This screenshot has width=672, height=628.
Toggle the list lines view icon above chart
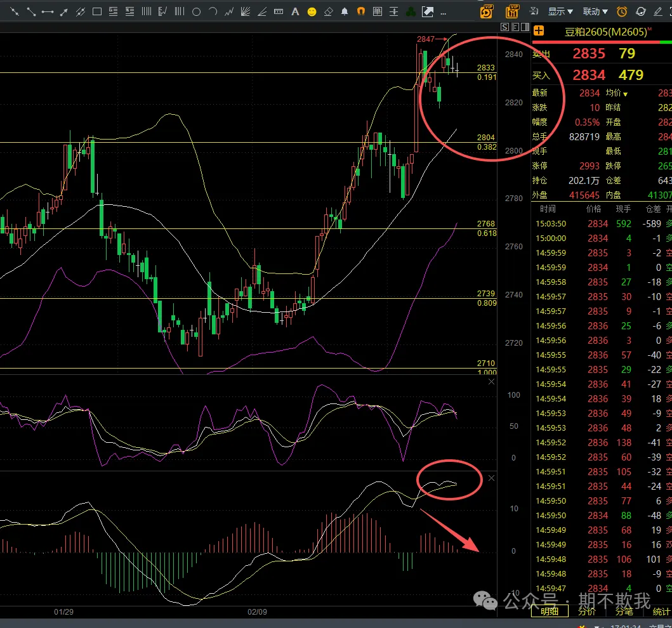[515, 27]
